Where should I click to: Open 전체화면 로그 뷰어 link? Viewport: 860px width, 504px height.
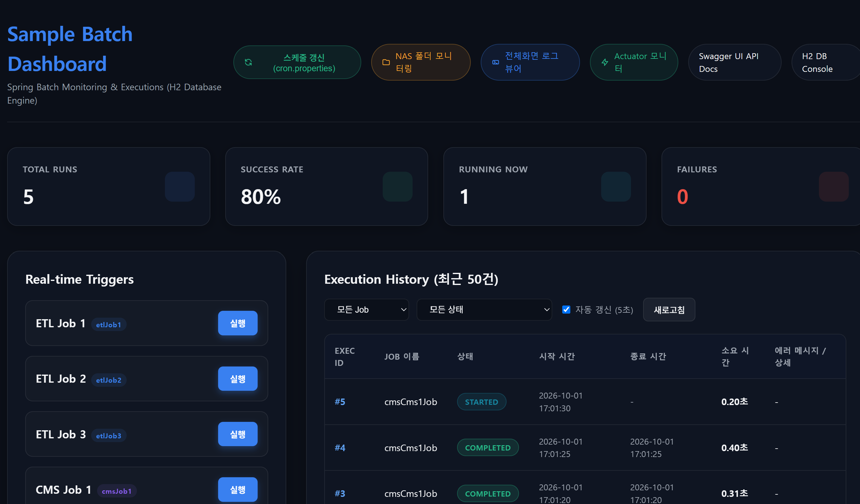click(x=530, y=62)
